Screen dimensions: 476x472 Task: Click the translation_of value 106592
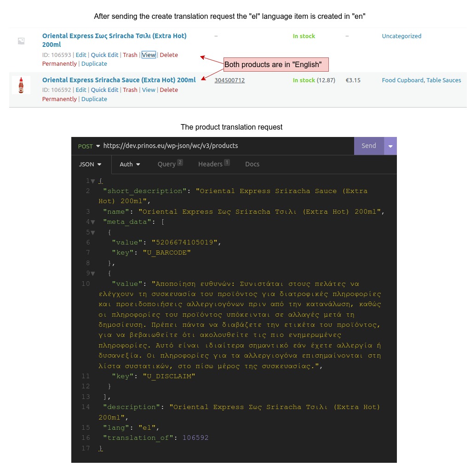[x=195, y=438]
